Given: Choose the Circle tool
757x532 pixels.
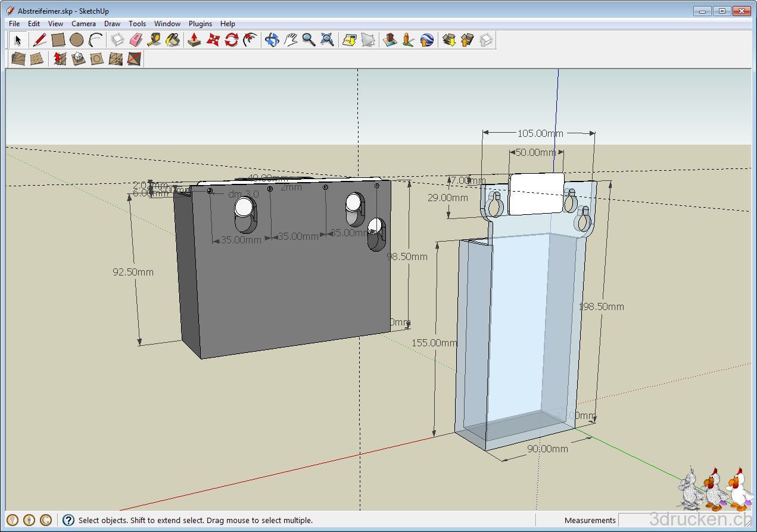Looking at the screenshot, I should click(x=76, y=40).
